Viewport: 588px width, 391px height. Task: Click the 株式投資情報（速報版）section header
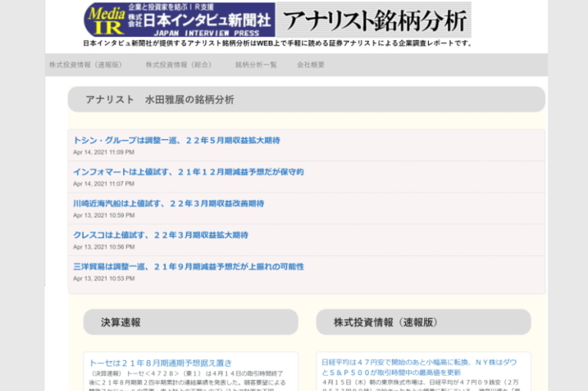click(x=424, y=322)
